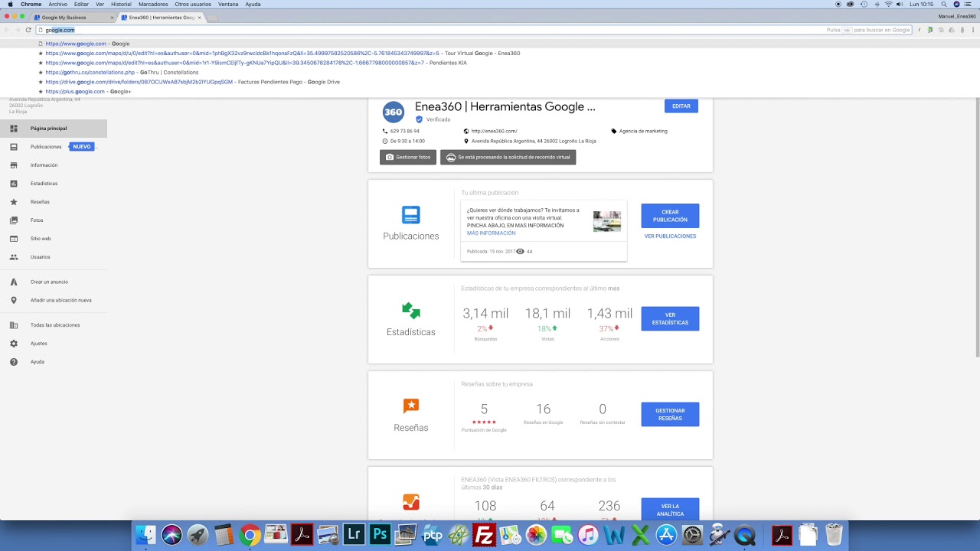This screenshot has height=551, width=980.
Task: Click the Ayuda question mark icon
Action: [14, 362]
